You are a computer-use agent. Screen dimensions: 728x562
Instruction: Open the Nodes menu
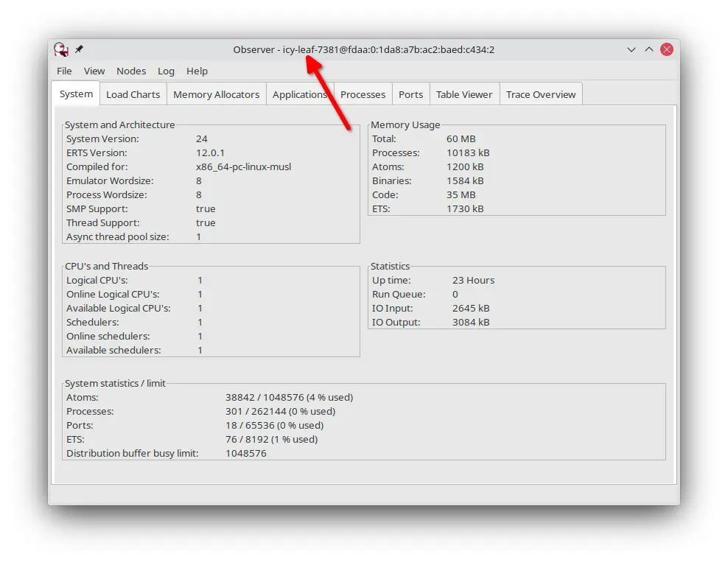tap(131, 71)
